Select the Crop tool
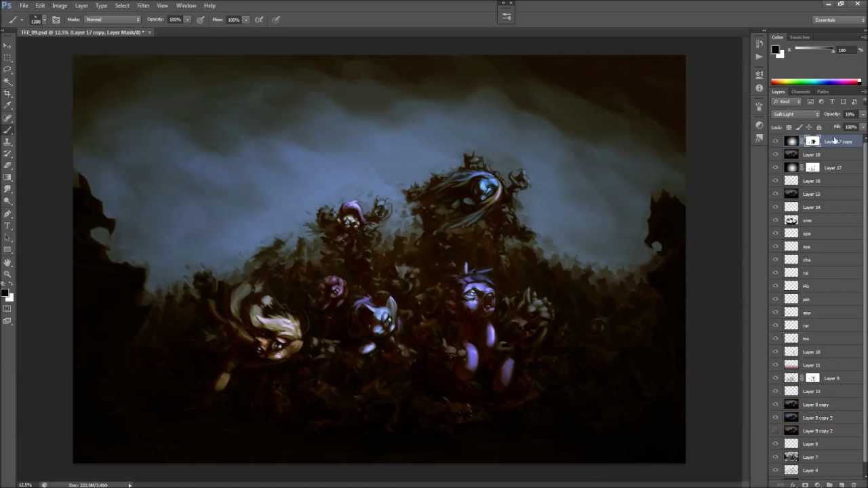The height and width of the screenshot is (488, 868). click(x=7, y=93)
